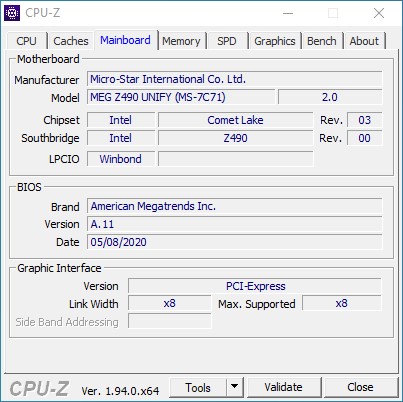Screen dimensions: 403x402
Task: Click the BIOS group label
Action: [x=29, y=187]
